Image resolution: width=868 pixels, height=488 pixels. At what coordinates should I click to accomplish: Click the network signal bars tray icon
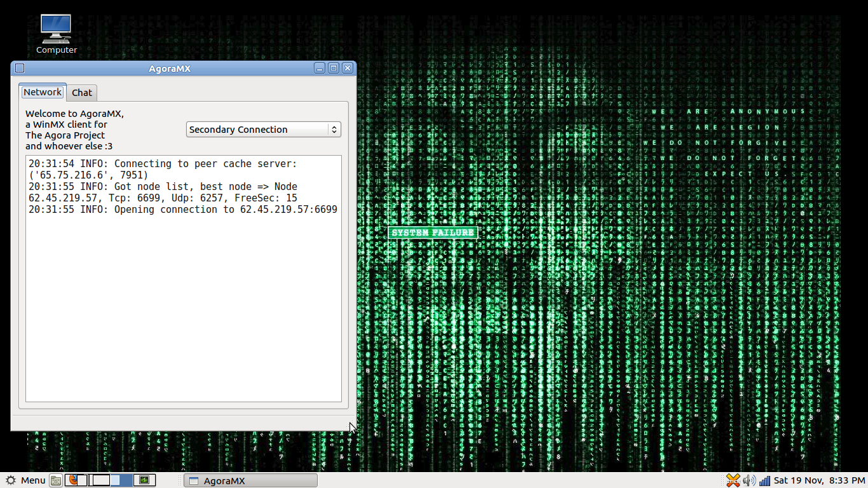tap(764, 480)
